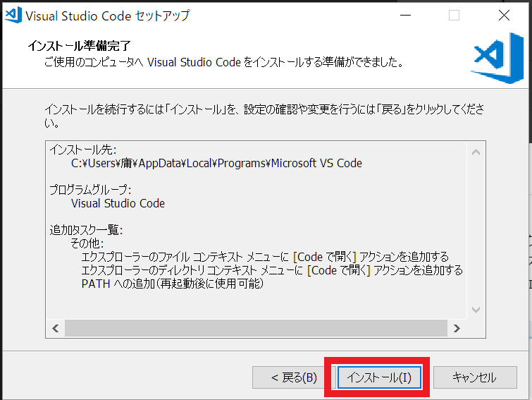Click the 追加タスク一覧: label
The height and width of the screenshot is (400, 532).
[86, 230]
